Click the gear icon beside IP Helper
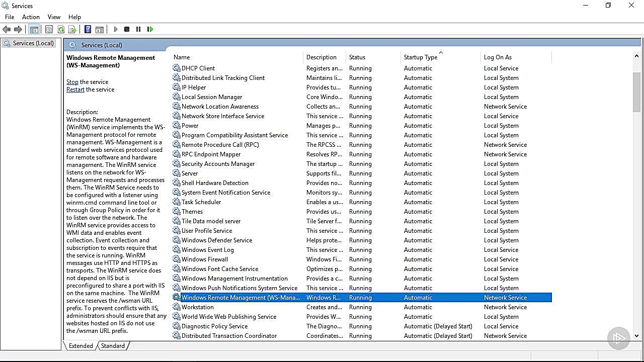644x362 pixels. coord(176,87)
